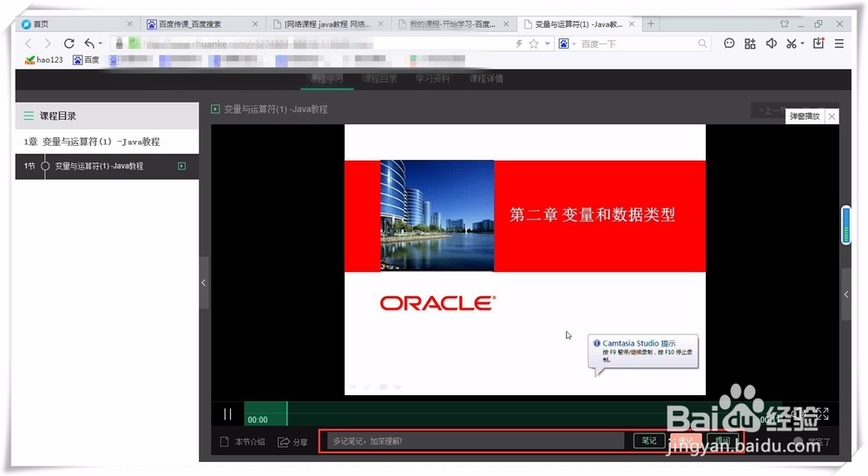Open a new tab with the plus button
The height and width of the screenshot is (476, 868).
651,23
